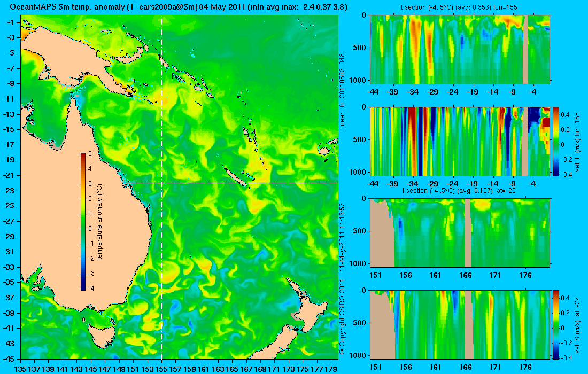Screen dimensions: 588x374
Task: Click '-0.2' tick on vel. E color scale
Action: point(566,159)
